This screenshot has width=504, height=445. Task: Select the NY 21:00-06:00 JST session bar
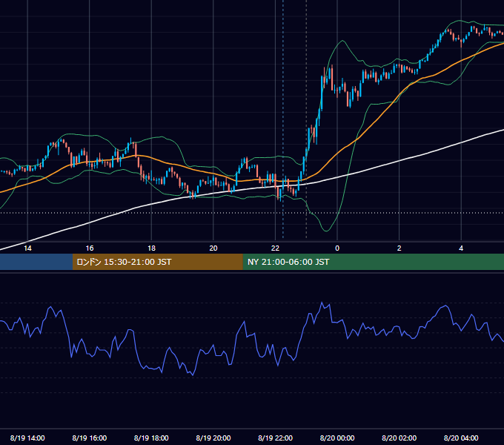tap(373, 262)
